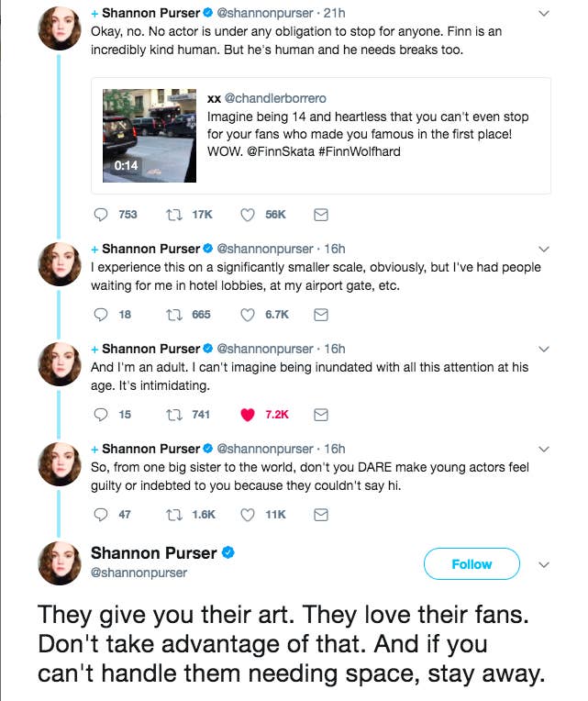Image resolution: width=588 pixels, height=701 pixels.
Task: Reply to the 21h tweet with 753 replies
Action: (x=101, y=215)
